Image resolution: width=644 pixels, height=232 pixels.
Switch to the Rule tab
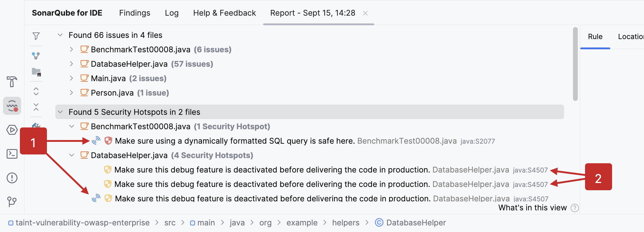click(x=595, y=36)
